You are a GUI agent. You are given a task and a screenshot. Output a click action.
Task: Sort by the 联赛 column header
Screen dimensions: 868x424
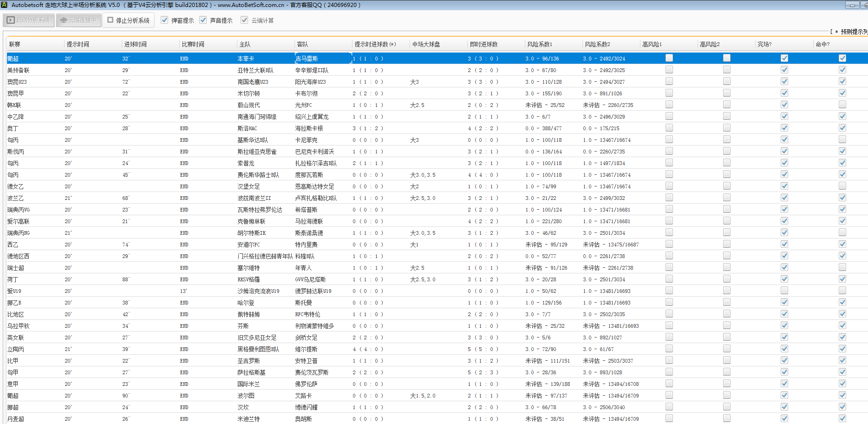15,44
